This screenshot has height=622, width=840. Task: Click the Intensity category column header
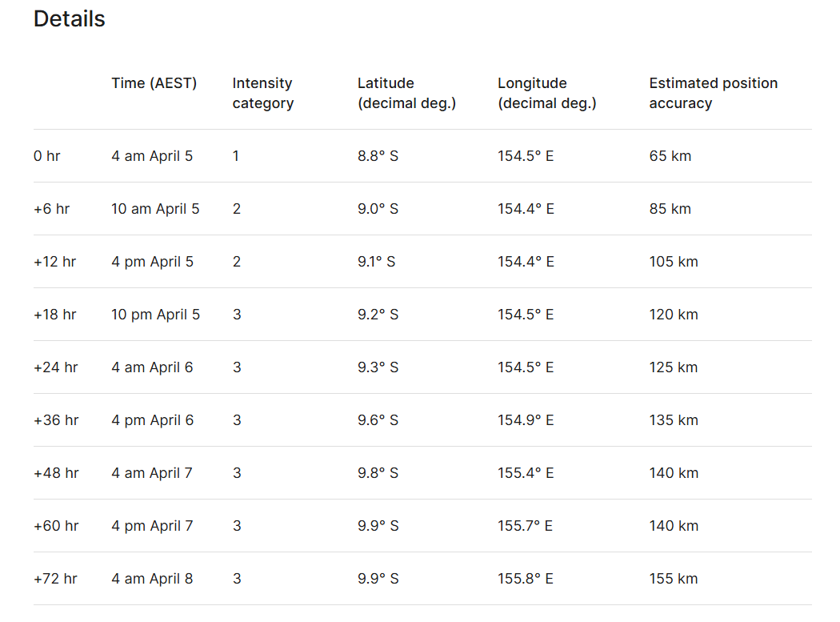(263, 93)
